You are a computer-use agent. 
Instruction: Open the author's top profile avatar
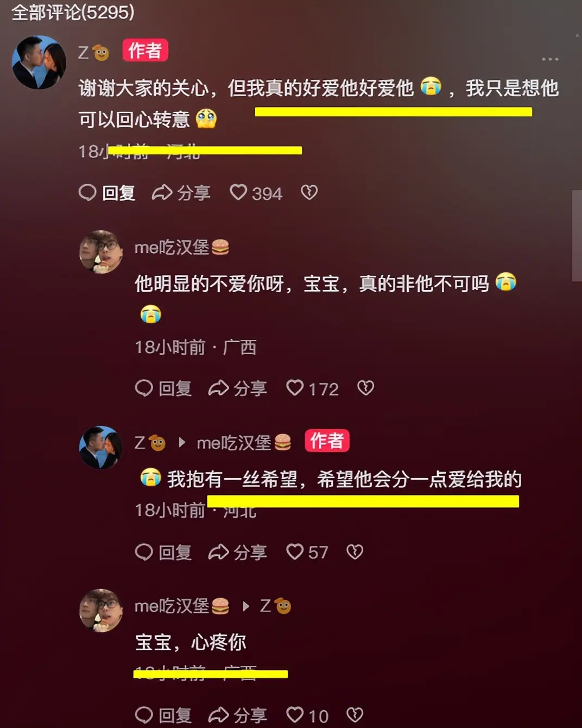[39, 62]
